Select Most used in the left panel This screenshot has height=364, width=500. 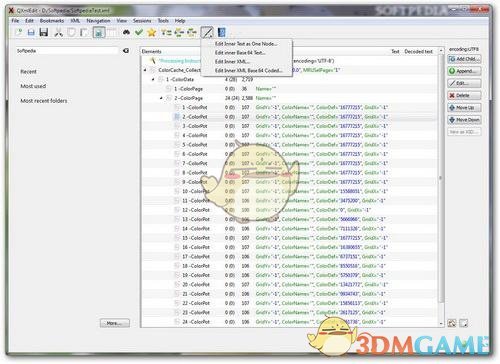pyautogui.click(x=33, y=86)
